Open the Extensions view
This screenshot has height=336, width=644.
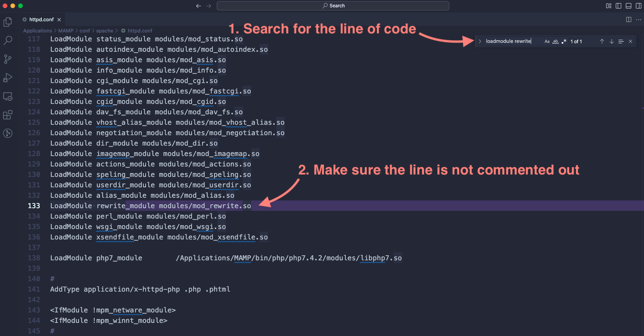[7, 115]
